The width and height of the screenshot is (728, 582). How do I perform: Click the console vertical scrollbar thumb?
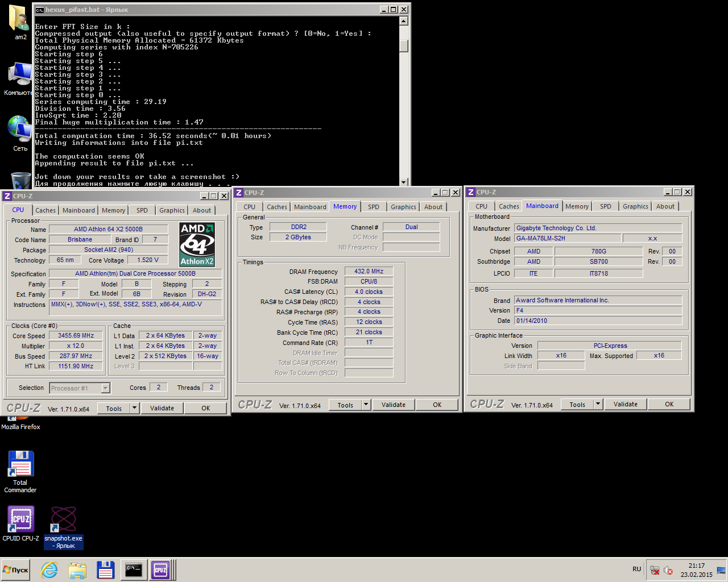[x=404, y=45]
